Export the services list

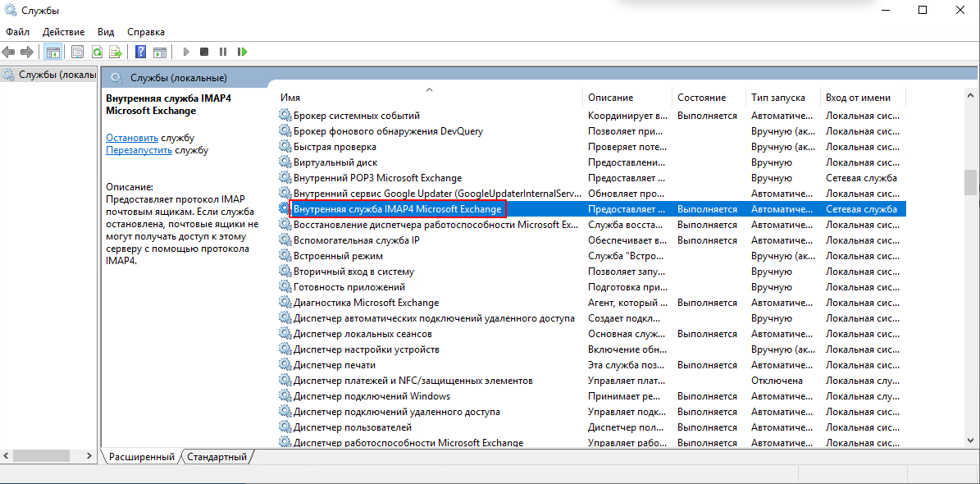(x=116, y=51)
